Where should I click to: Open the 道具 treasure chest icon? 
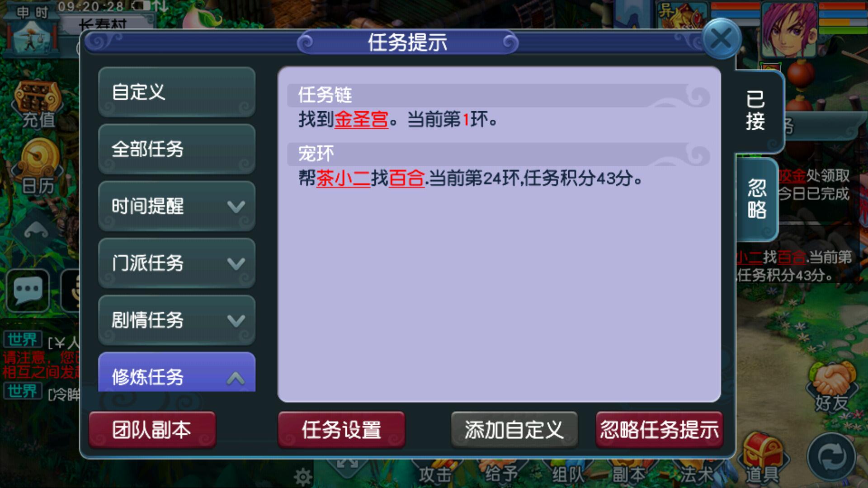tap(762, 457)
